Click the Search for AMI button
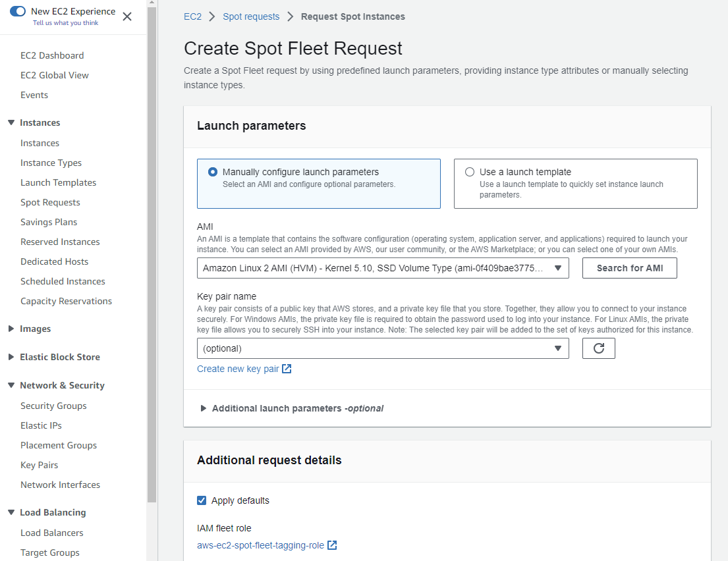The width and height of the screenshot is (728, 561). click(x=630, y=268)
